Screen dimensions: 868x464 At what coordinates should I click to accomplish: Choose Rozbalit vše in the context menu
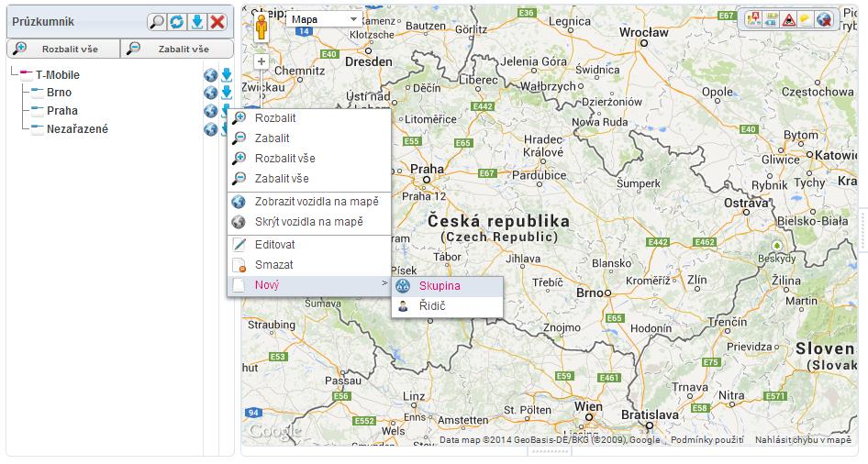click(x=309, y=158)
